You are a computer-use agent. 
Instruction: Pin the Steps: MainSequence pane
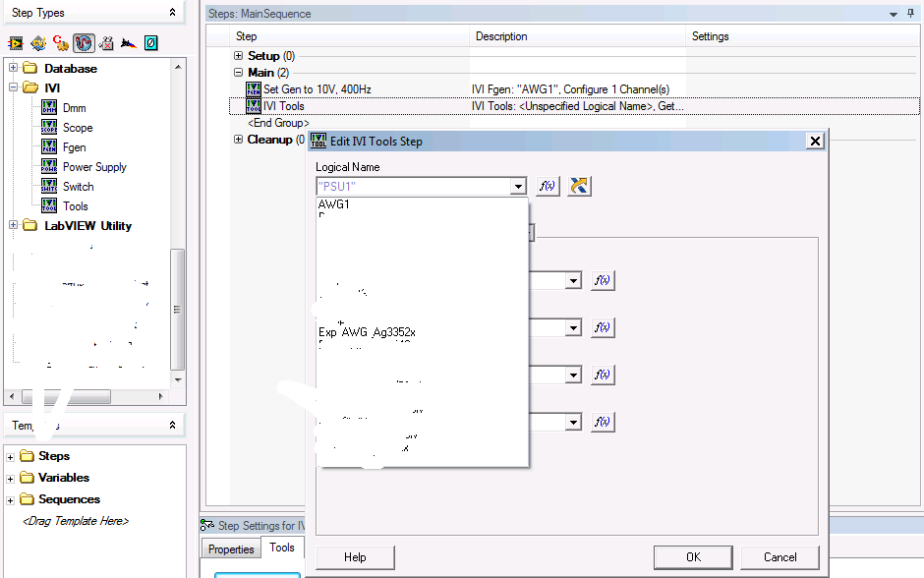[910, 13]
